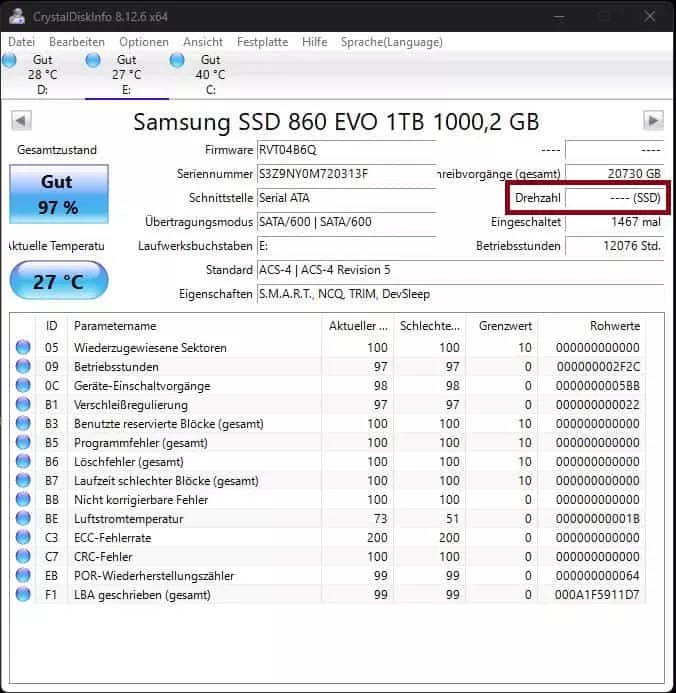Click the ID column header
The width and height of the screenshot is (676, 693).
(x=51, y=326)
